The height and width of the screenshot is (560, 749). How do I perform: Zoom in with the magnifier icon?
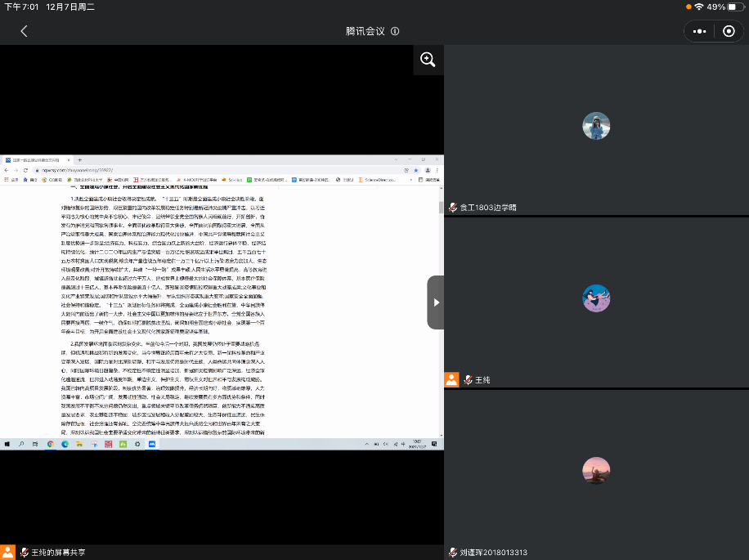click(428, 59)
